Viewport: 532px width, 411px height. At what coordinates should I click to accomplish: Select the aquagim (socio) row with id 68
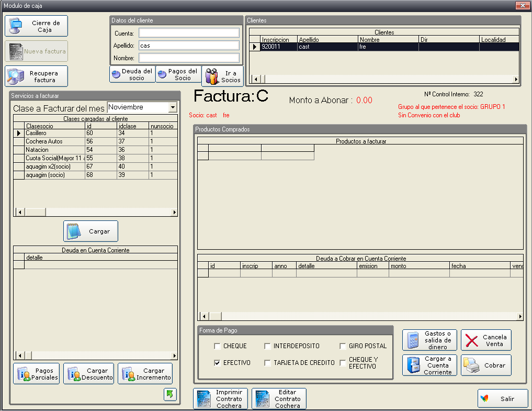click(x=95, y=175)
